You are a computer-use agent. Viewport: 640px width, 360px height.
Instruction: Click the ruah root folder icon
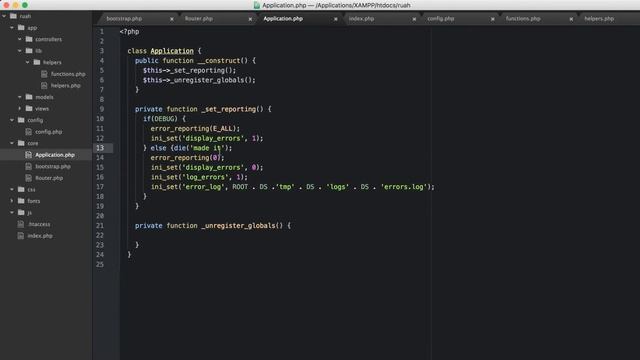[13, 16]
